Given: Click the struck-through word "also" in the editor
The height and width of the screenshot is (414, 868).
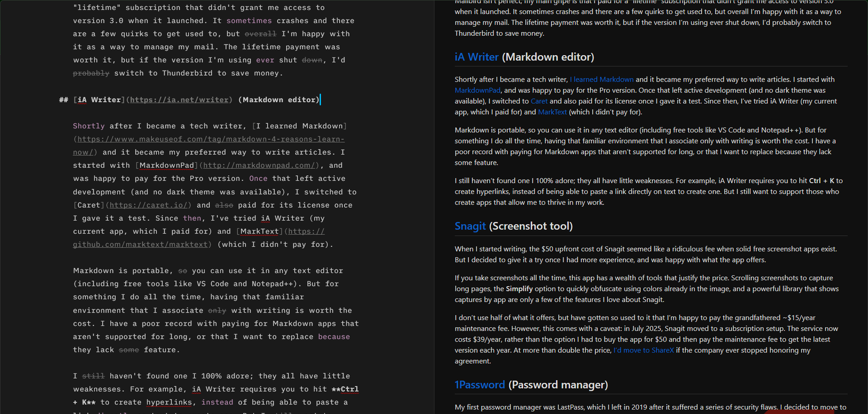Looking at the screenshot, I should tap(224, 205).
